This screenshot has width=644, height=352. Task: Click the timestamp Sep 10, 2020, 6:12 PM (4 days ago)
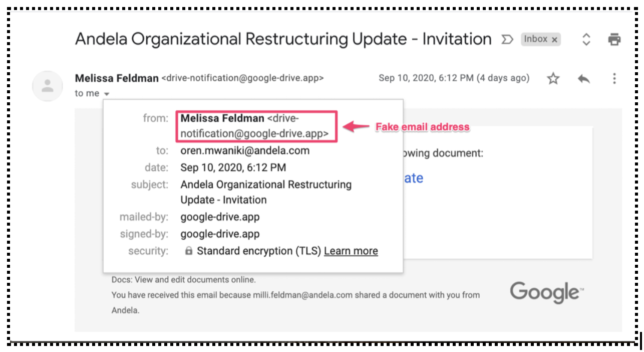click(x=454, y=78)
